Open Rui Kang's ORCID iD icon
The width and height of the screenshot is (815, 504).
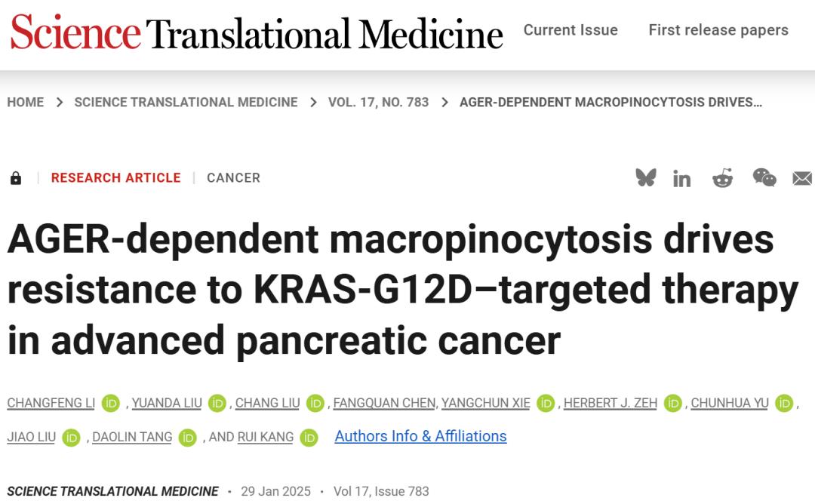coord(309,438)
